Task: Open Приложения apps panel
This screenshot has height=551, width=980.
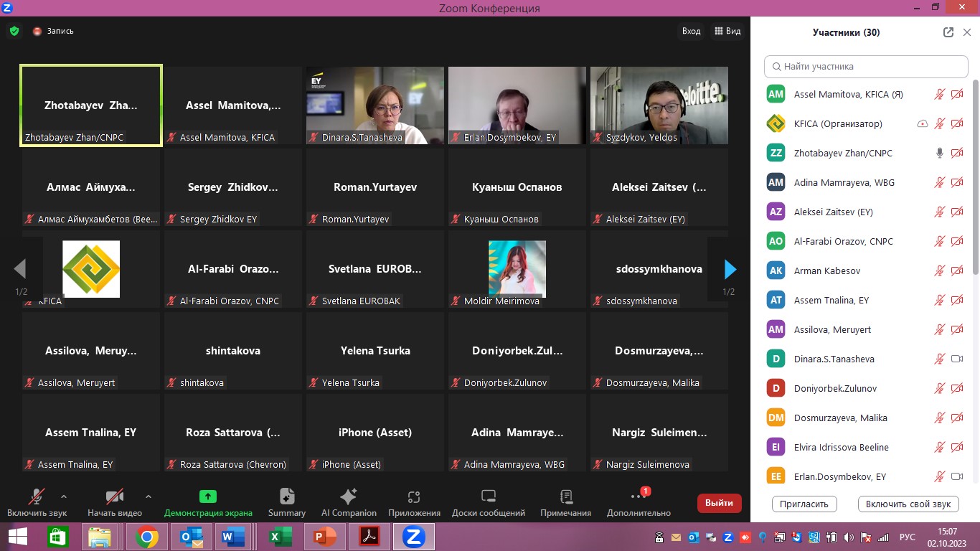Action: pos(414,503)
